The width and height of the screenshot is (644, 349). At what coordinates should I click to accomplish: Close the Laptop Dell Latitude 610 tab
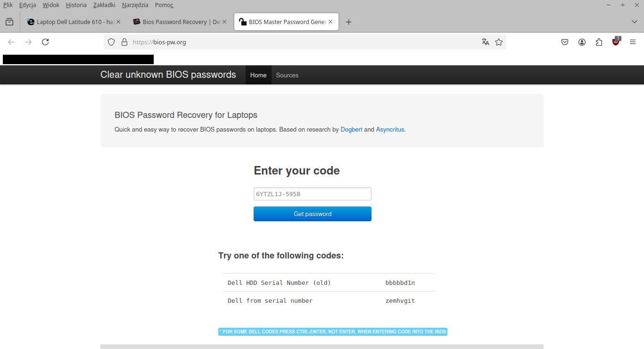click(x=118, y=22)
